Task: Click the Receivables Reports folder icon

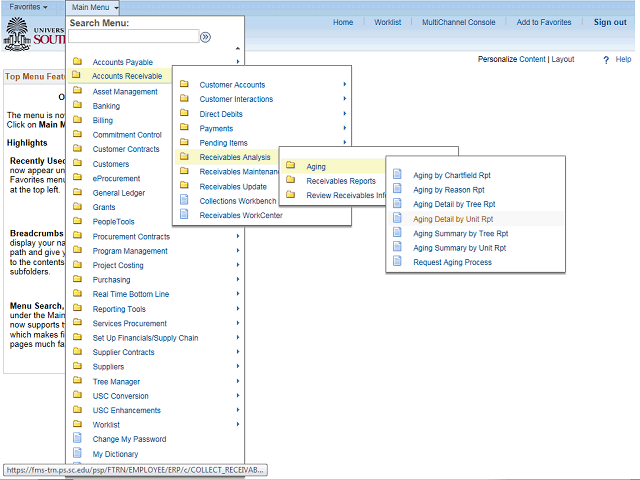Action: [x=290, y=181]
